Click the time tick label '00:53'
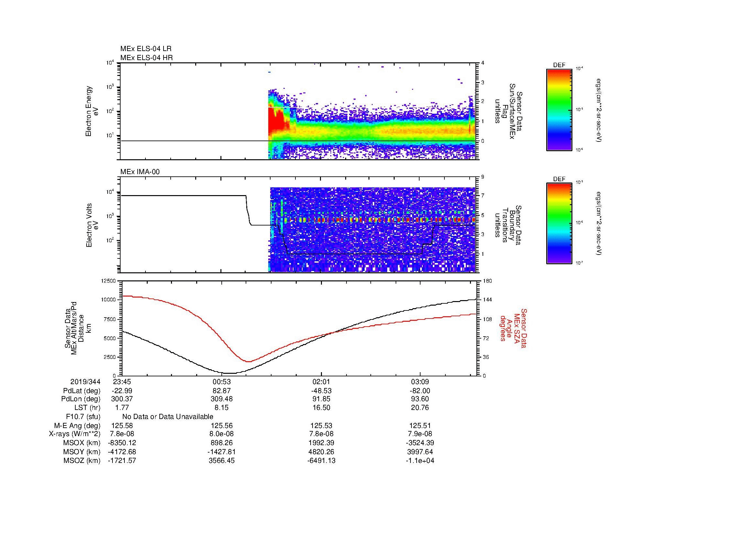This screenshot has height=534, width=756. click(x=221, y=382)
